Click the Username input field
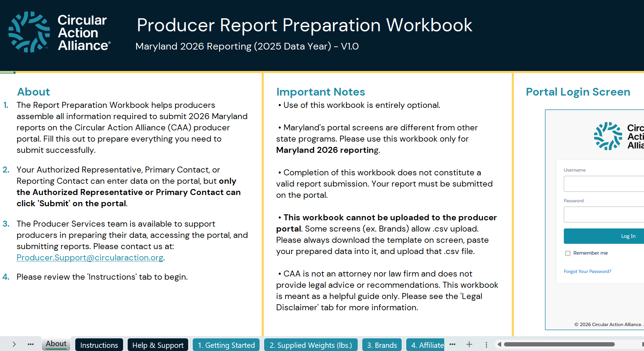 coord(604,184)
